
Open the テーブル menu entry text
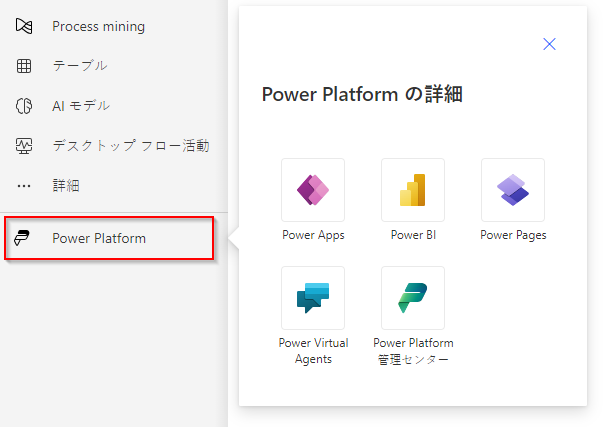pyautogui.click(x=80, y=66)
